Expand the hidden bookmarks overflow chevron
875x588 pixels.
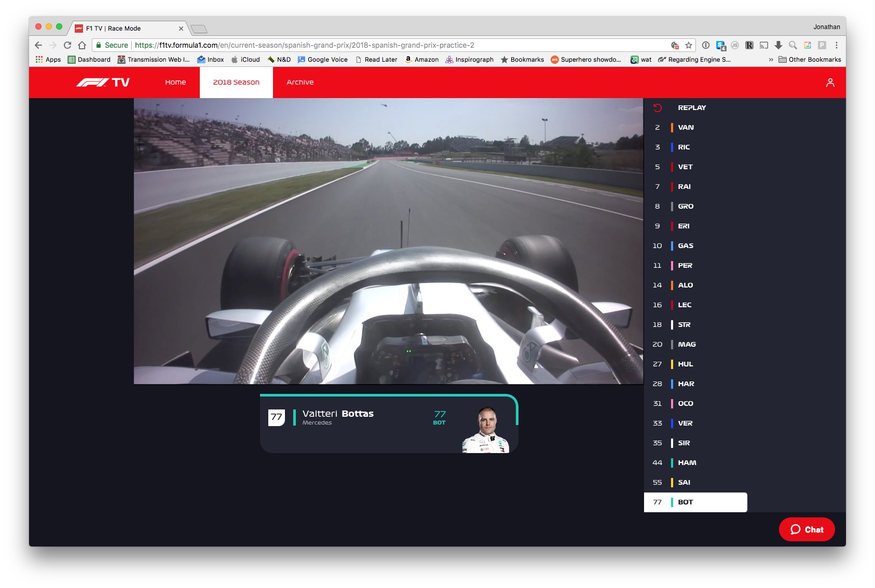(x=771, y=60)
